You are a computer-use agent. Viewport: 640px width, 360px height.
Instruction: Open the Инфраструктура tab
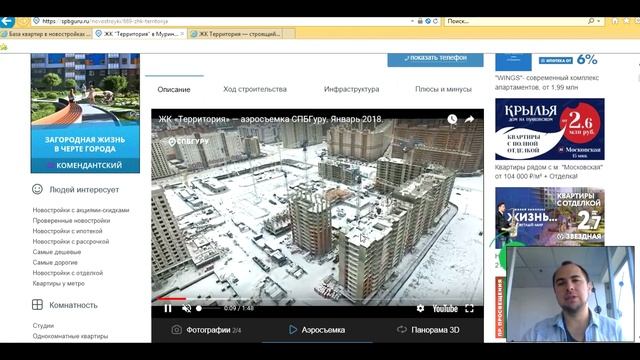pyautogui.click(x=351, y=89)
